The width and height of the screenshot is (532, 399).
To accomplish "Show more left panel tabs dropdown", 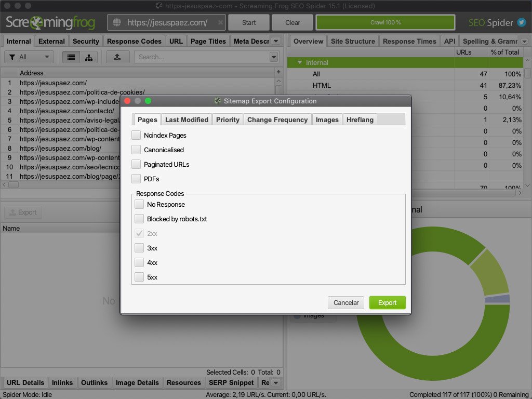I will pos(276,41).
